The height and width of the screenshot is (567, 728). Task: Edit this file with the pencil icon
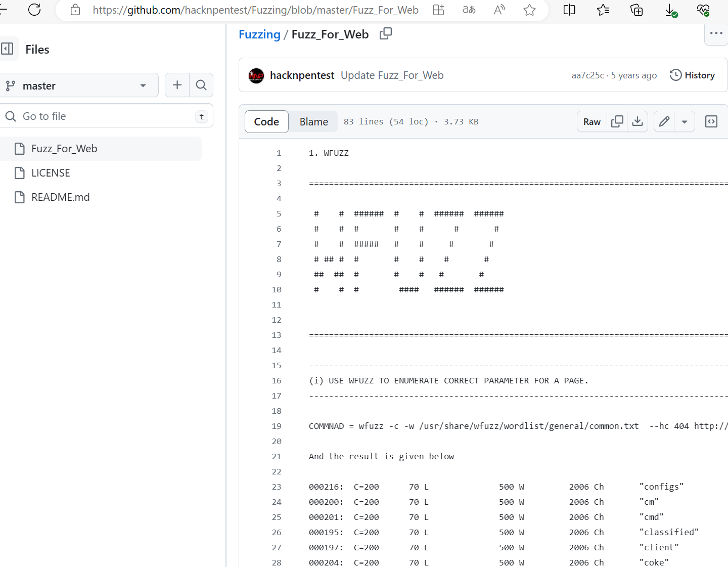[x=664, y=121]
